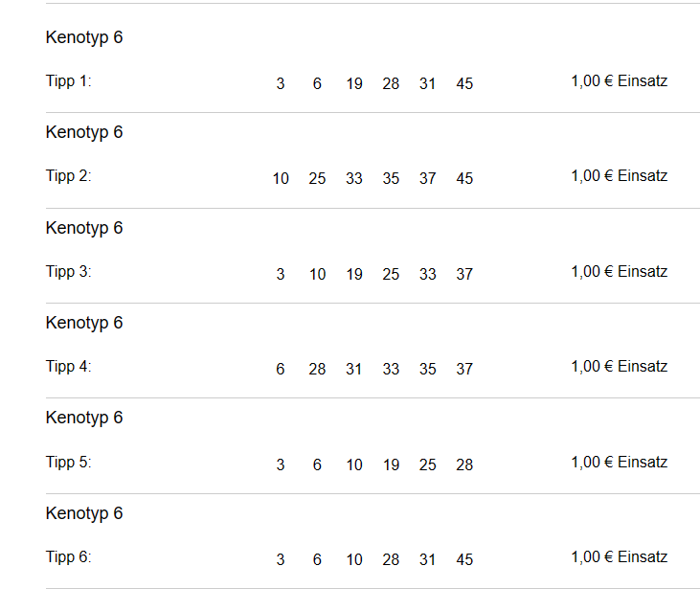
Task: Click the 1,00 € Einsatz for Tipp 1
Action: pyautogui.click(x=620, y=81)
